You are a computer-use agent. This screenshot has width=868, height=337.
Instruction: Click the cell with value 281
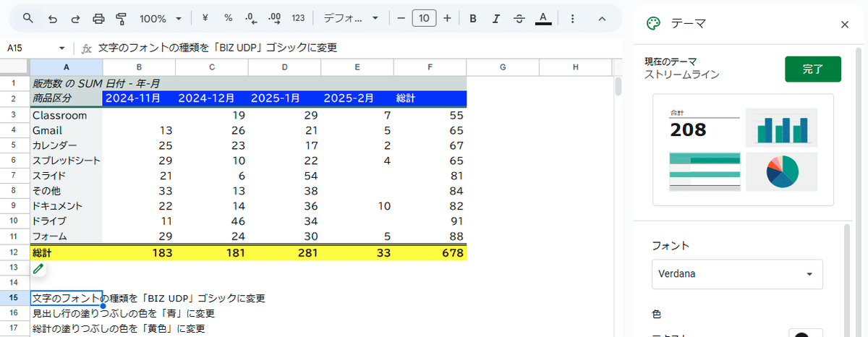[x=284, y=253]
